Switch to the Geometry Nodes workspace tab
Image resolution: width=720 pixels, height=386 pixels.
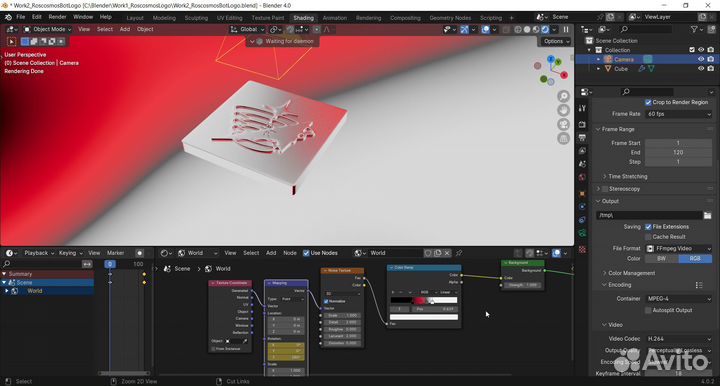click(450, 18)
